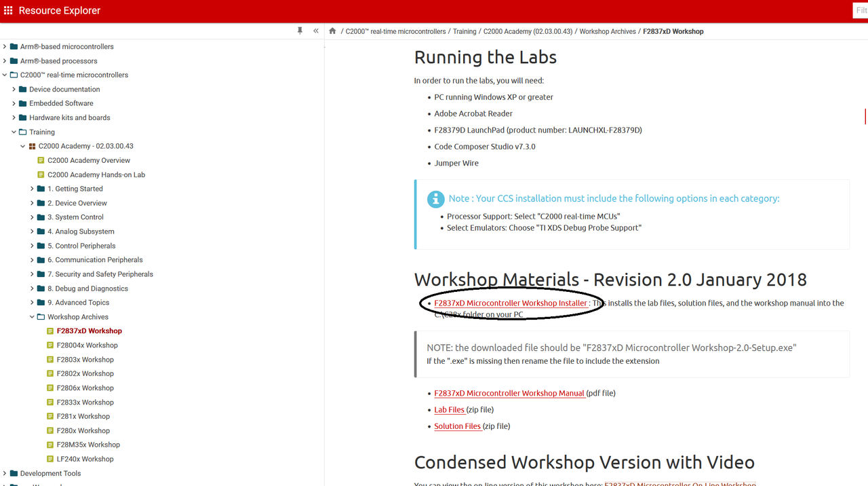Open F2806x Workshop page
Image resolution: width=868 pixels, height=486 pixels.
click(85, 388)
